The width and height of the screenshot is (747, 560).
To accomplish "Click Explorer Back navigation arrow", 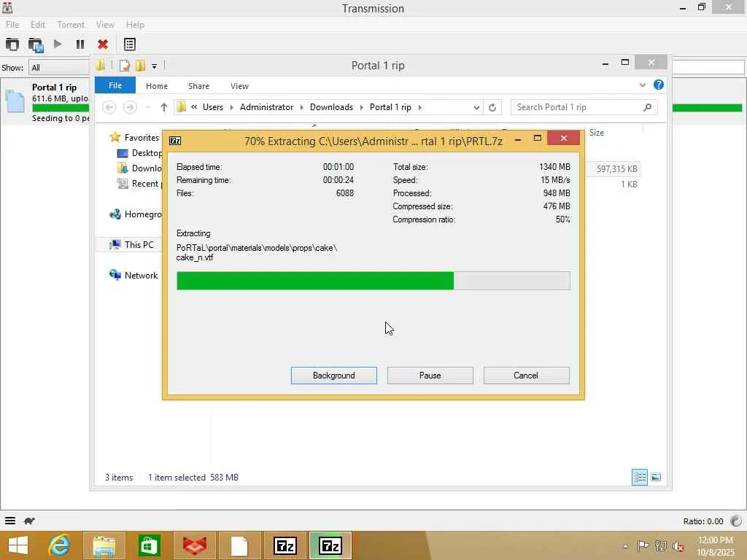I will [109, 107].
